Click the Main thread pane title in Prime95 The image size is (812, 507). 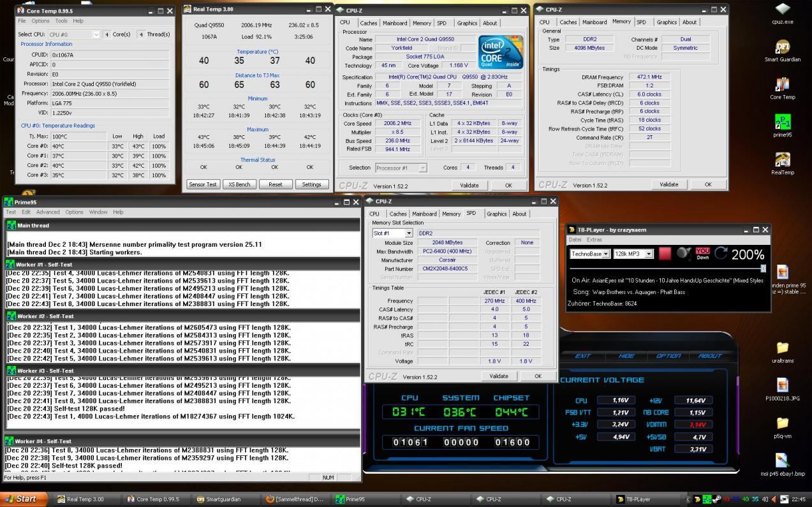pyautogui.click(x=182, y=225)
